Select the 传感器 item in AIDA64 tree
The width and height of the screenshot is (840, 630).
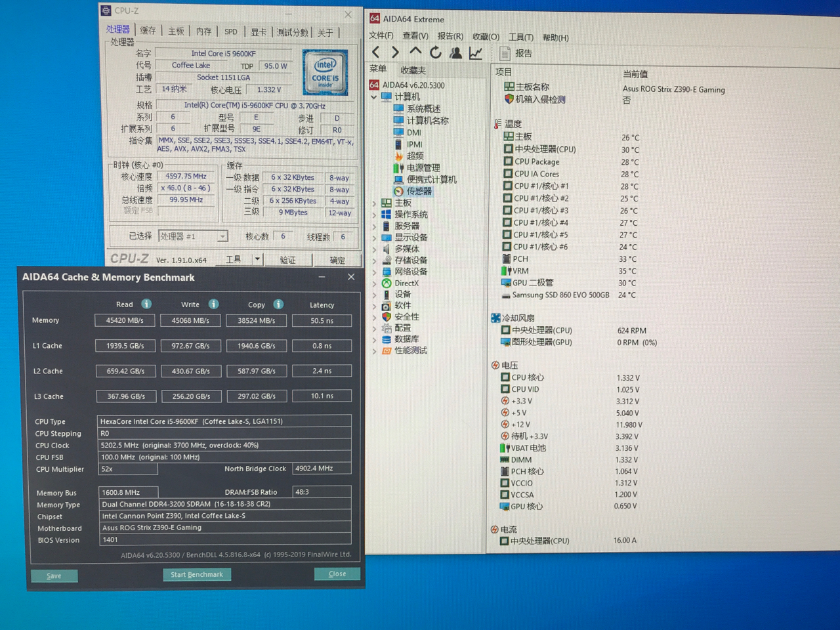(x=418, y=190)
